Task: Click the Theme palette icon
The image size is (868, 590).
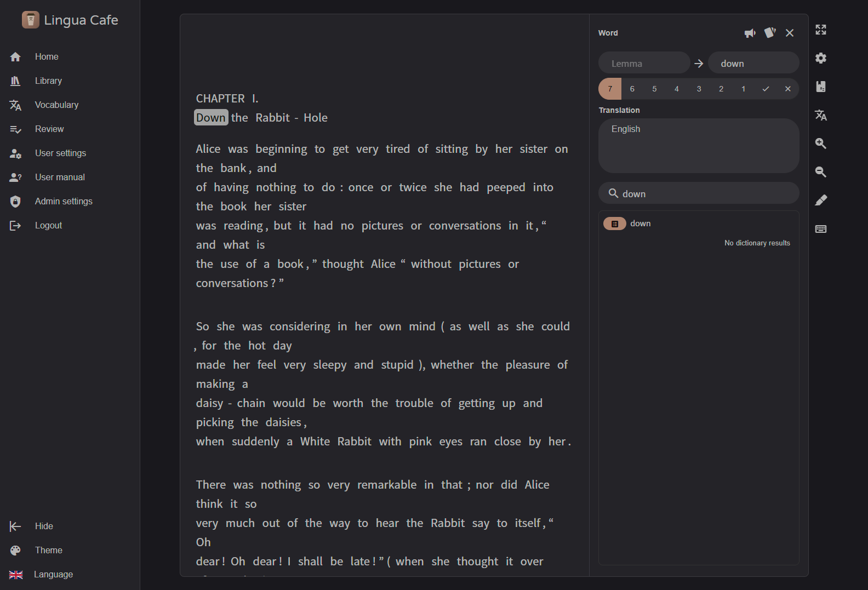Action: pos(15,550)
